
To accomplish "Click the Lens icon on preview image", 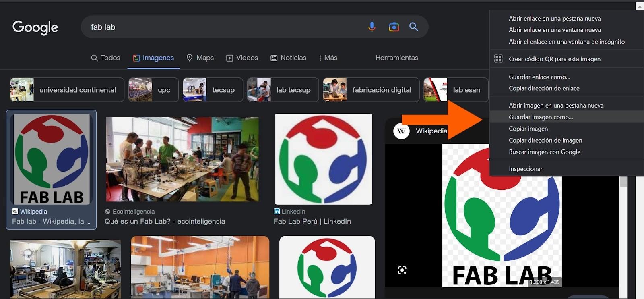I will point(402,270).
